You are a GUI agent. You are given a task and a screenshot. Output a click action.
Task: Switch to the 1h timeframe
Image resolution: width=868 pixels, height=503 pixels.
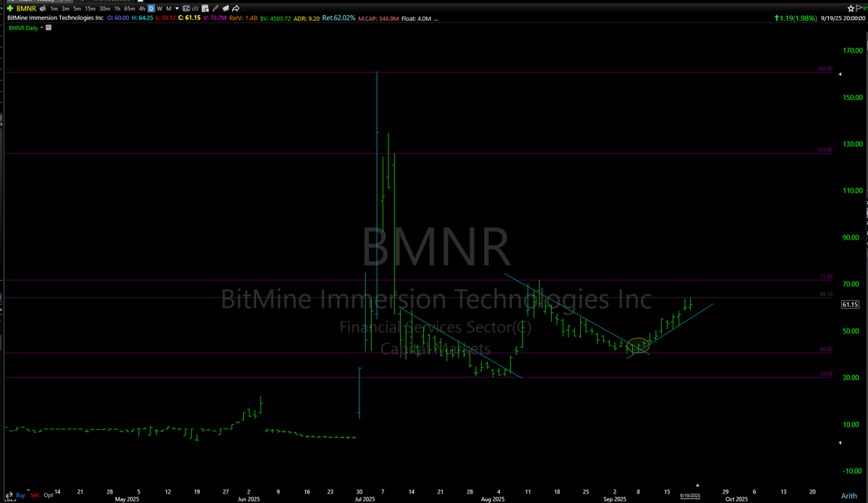tap(117, 9)
